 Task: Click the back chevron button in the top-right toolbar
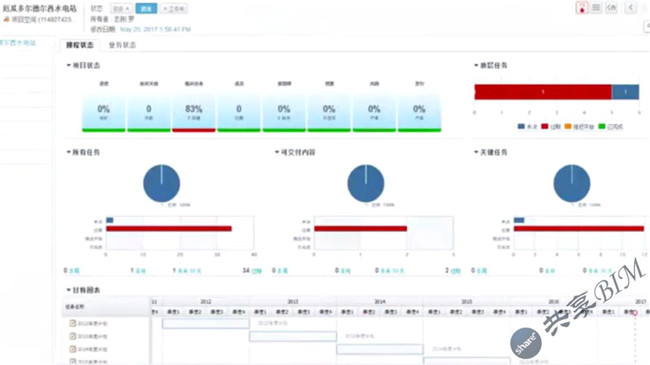[631, 8]
